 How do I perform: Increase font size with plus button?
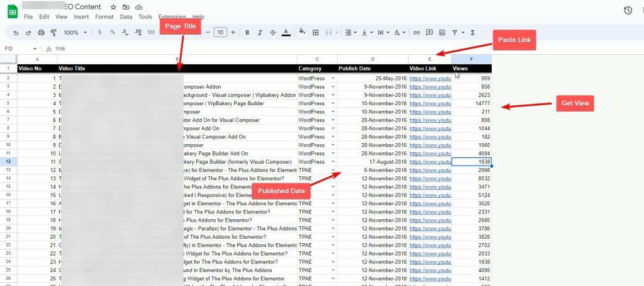tap(233, 32)
